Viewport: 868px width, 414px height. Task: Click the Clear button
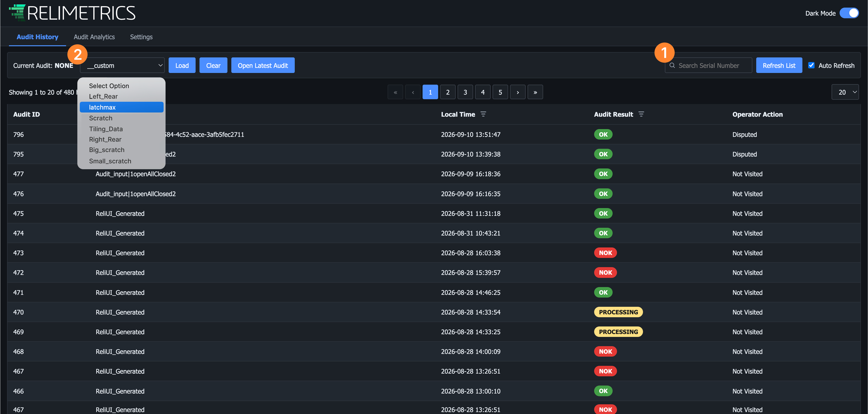[213, 65]
